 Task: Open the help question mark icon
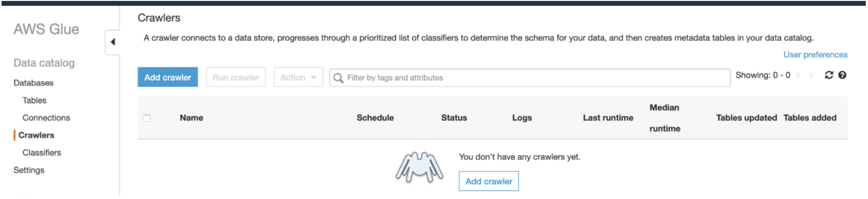842,75
